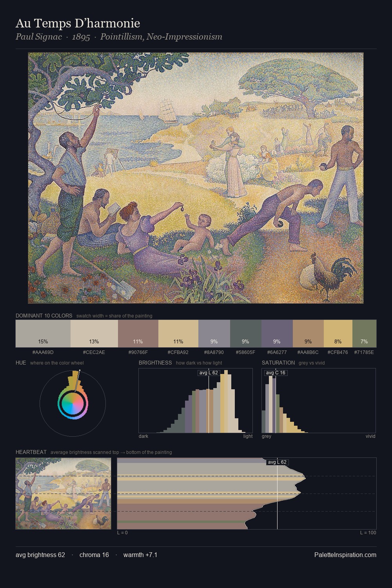Click the brightness histogram chart
The width and height of the screenshot is (392, 588).
click(196, 401)
